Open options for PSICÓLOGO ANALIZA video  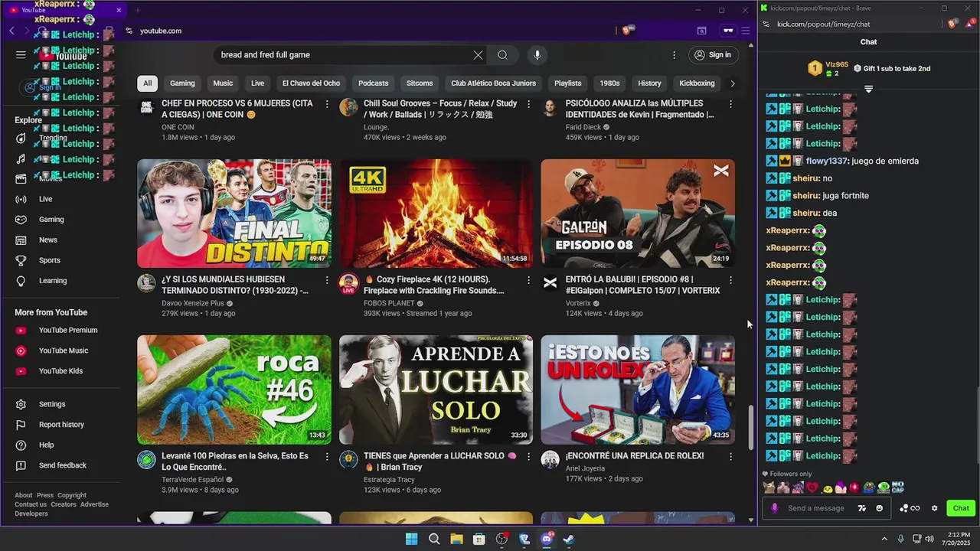coord(730,104)
